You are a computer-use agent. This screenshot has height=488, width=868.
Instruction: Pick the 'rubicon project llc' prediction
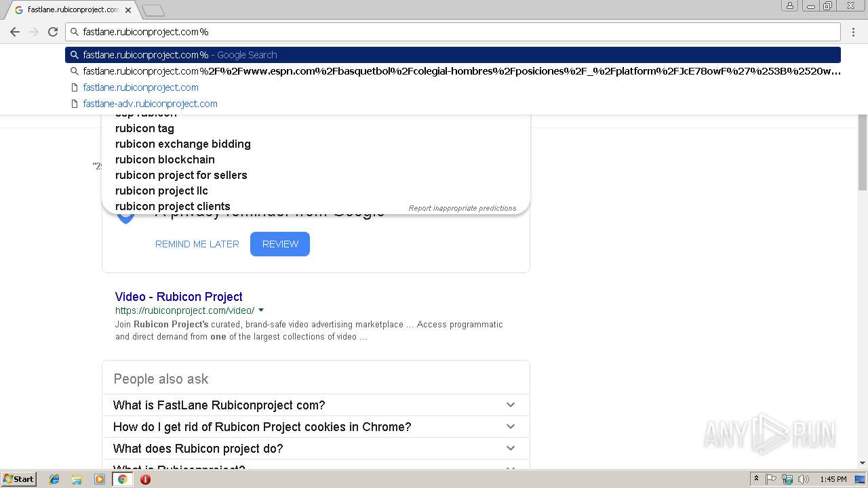(161, 190)
